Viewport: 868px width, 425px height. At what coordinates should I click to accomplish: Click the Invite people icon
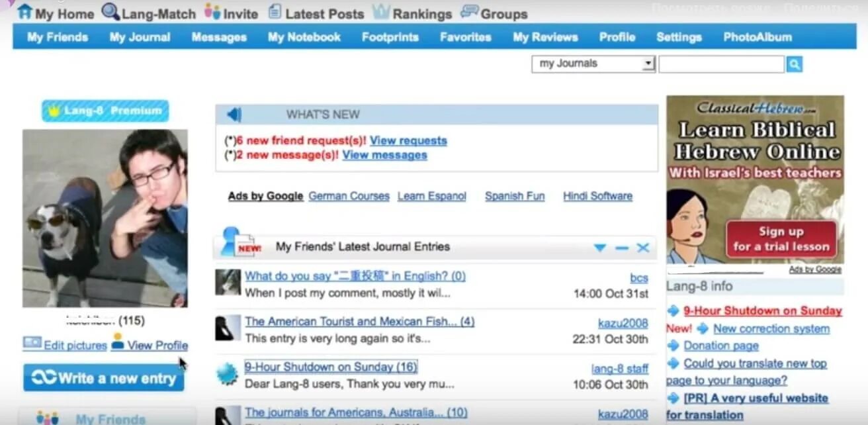click(212, 11)
